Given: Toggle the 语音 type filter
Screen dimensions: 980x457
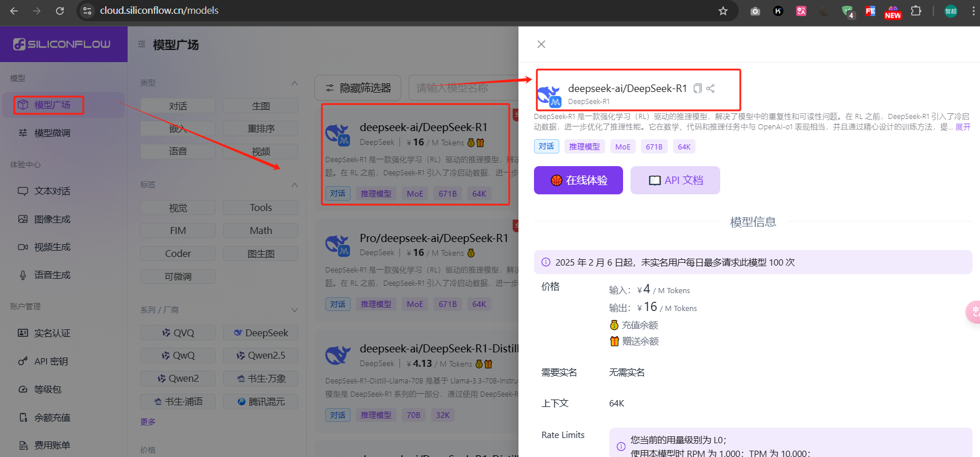Looking at the screenshot, I should (178, 151).
